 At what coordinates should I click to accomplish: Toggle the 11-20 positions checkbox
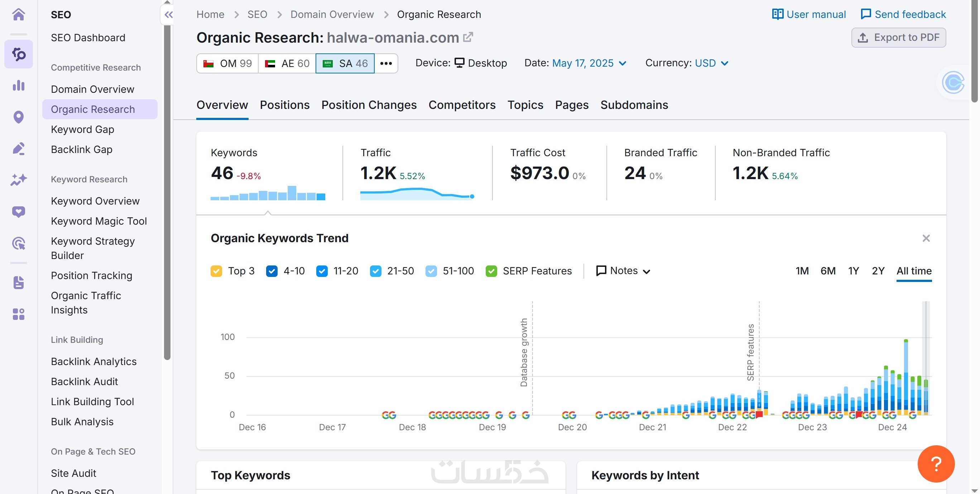[322, 271]
